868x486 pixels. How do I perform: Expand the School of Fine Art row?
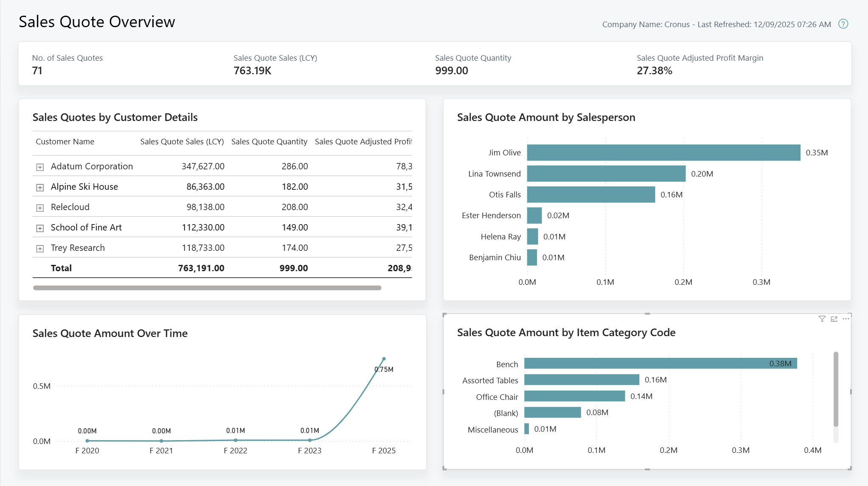40,228
